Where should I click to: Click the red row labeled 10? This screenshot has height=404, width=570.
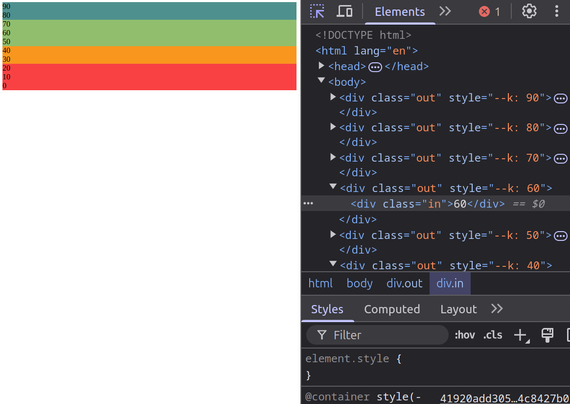click(x=149, y=77)
